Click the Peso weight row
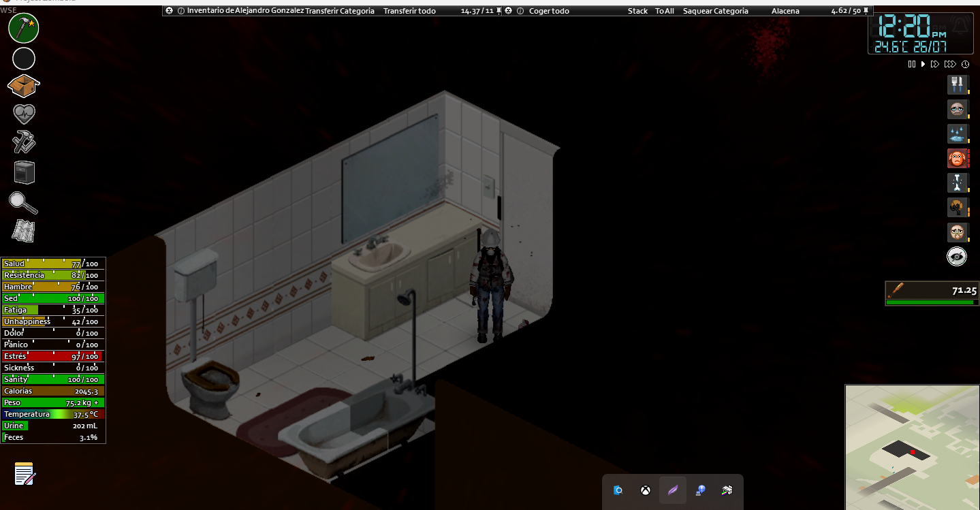 (53, 402)
